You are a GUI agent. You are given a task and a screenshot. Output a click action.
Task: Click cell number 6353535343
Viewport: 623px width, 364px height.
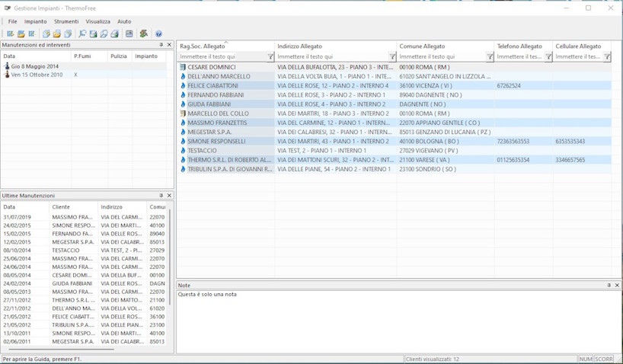[570, 141]
